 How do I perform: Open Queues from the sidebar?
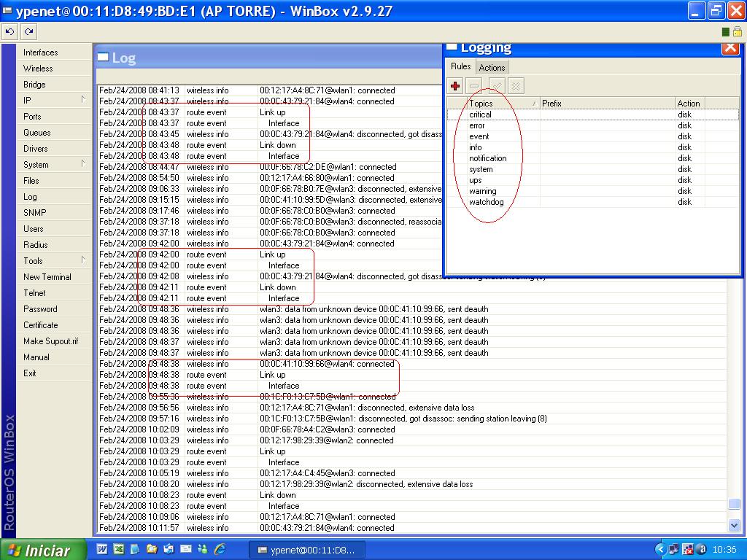(54, 133)
